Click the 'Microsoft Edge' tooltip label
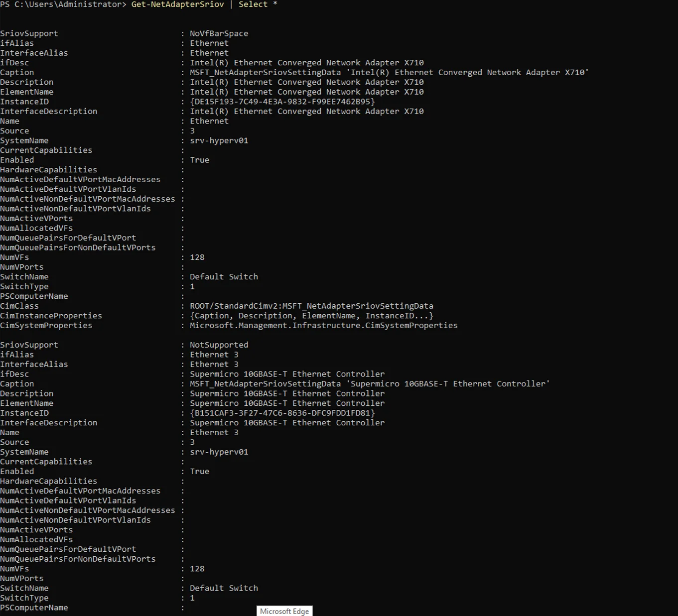 [x=284, y=611]
